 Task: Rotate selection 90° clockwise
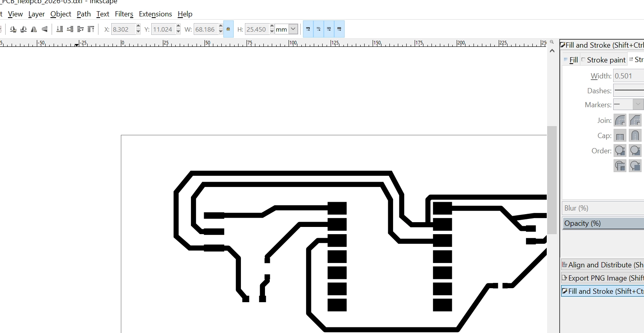24,29
